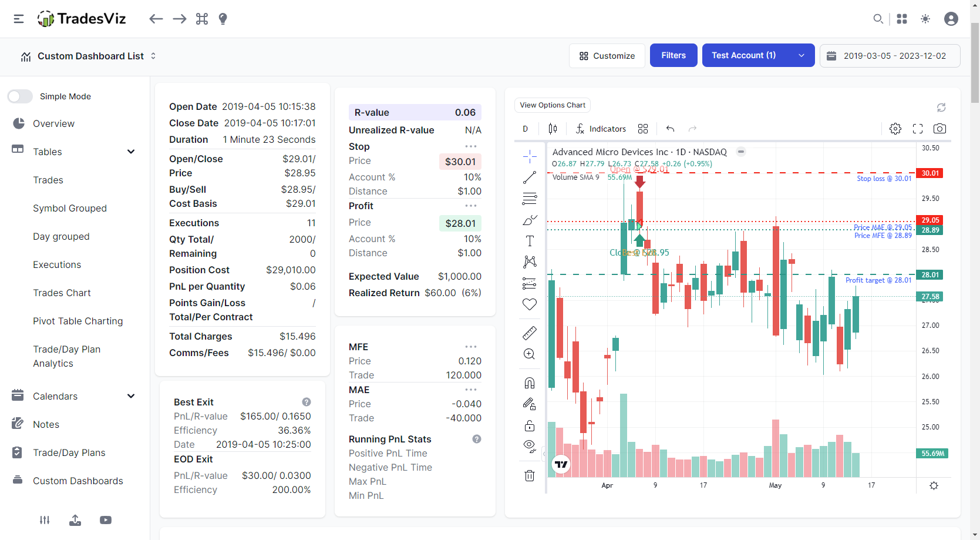Open the Custom Dashboard List selector

tap(88, 56)
